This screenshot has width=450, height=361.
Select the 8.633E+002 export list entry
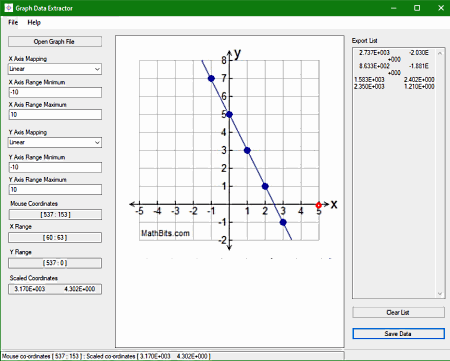pyautogui.click(x=394, y=69)
